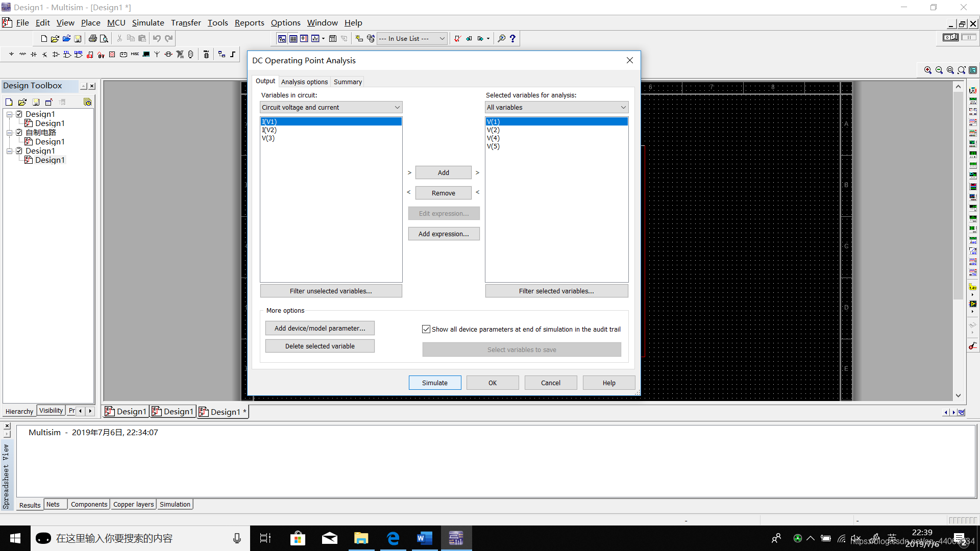
Task: Click the Simulate button
Action: pos(435,383)
